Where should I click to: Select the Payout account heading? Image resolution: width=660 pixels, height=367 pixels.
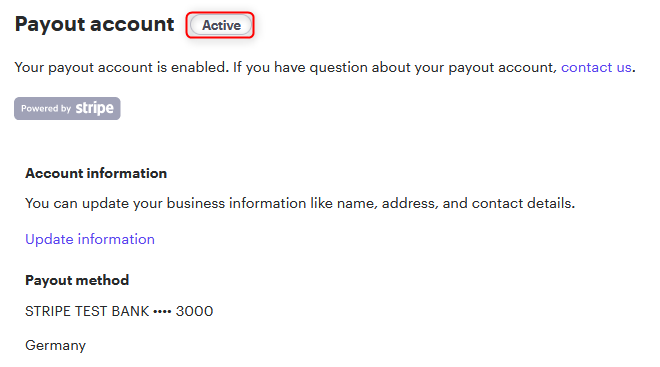click(x=94, y=24)
